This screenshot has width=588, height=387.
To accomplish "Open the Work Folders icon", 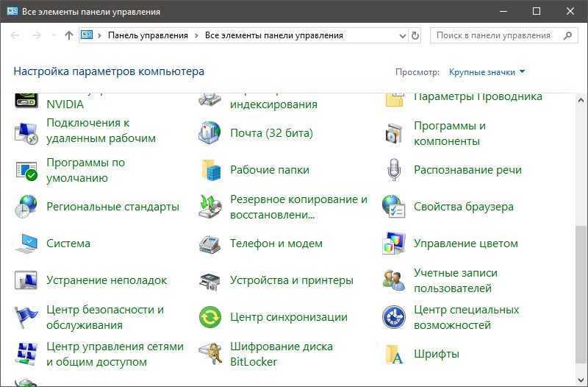I will point(211,170).
